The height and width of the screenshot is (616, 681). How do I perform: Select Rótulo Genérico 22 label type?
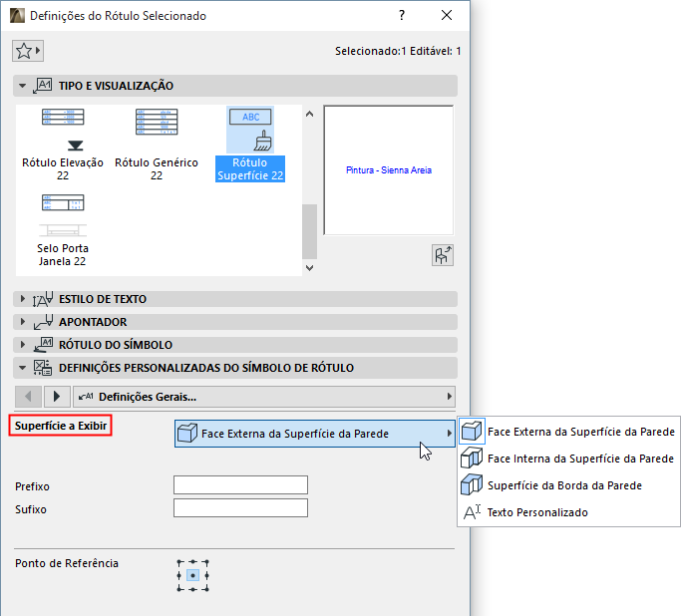click(157, 145)
